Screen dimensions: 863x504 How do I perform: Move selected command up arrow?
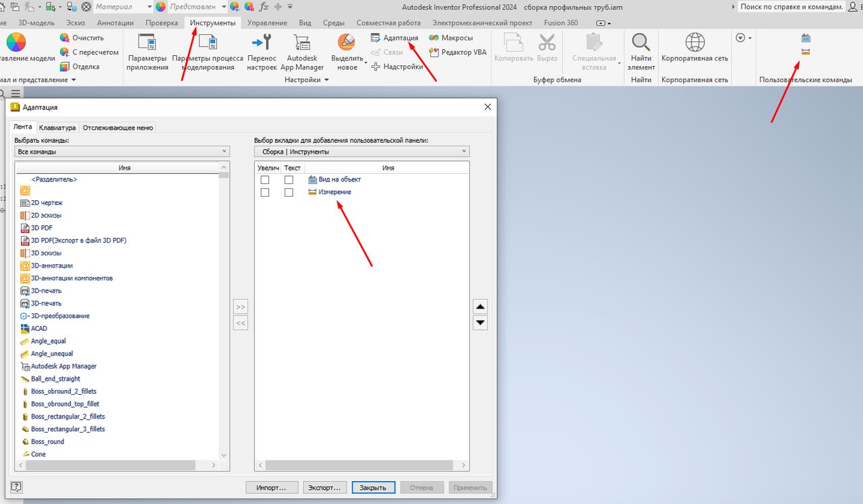click(x=480, y=307)
